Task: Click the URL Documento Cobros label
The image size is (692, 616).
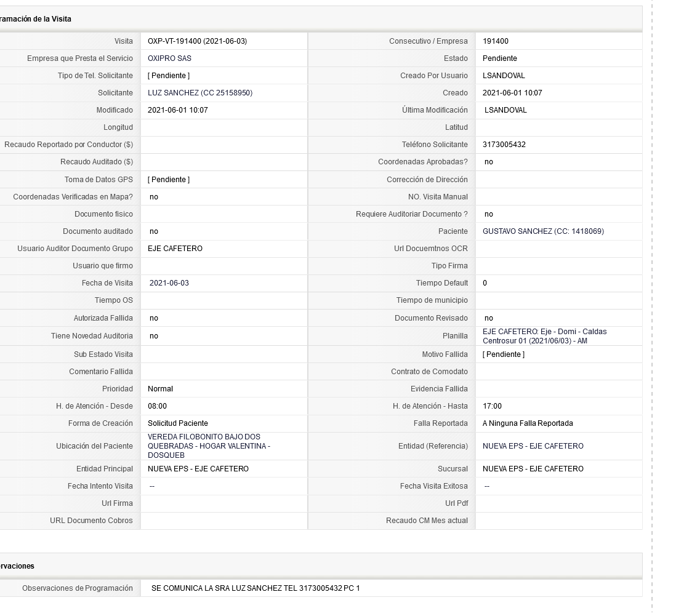Action: tap(91, 521)
